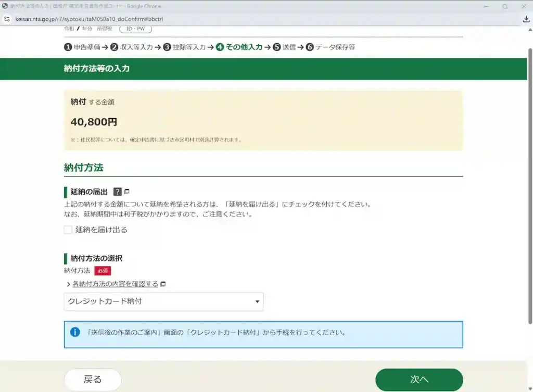The image size is (533, 392).
Task: Check the 延納を届け出る checkbox
Action: point(68,229)
